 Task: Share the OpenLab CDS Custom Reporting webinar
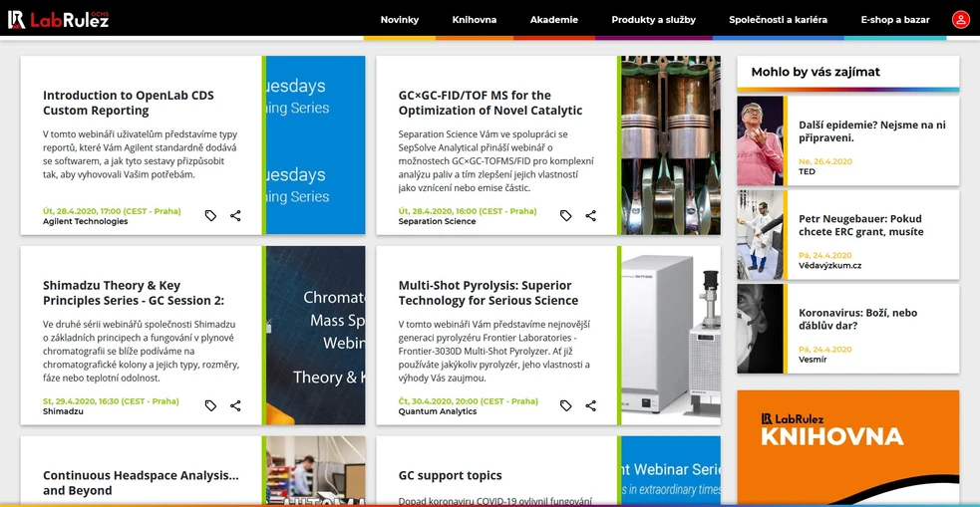(x=235, y=215)
